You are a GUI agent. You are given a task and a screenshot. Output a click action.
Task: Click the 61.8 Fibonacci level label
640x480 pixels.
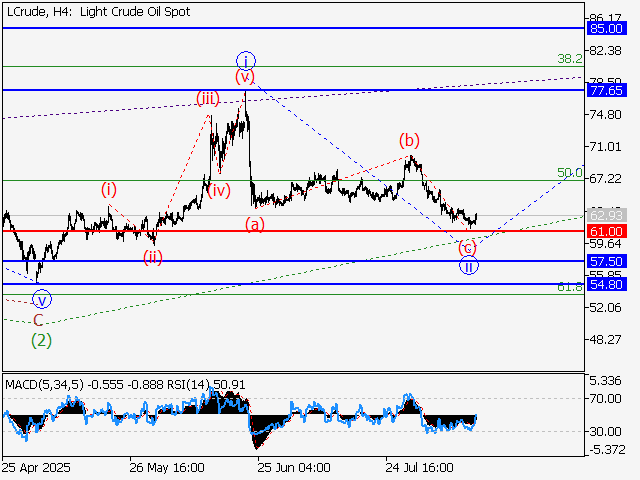570,287
